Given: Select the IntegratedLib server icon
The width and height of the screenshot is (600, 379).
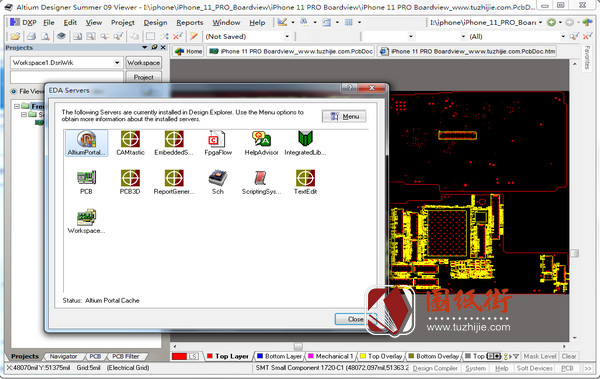Looking at the screenshot, I should [x=305, y=142].
